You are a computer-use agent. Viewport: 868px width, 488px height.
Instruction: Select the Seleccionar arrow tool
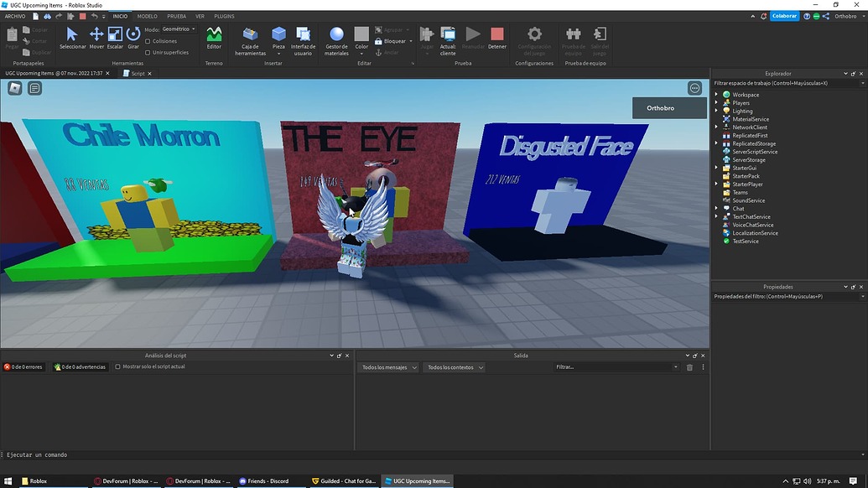[x=72, y=38]
